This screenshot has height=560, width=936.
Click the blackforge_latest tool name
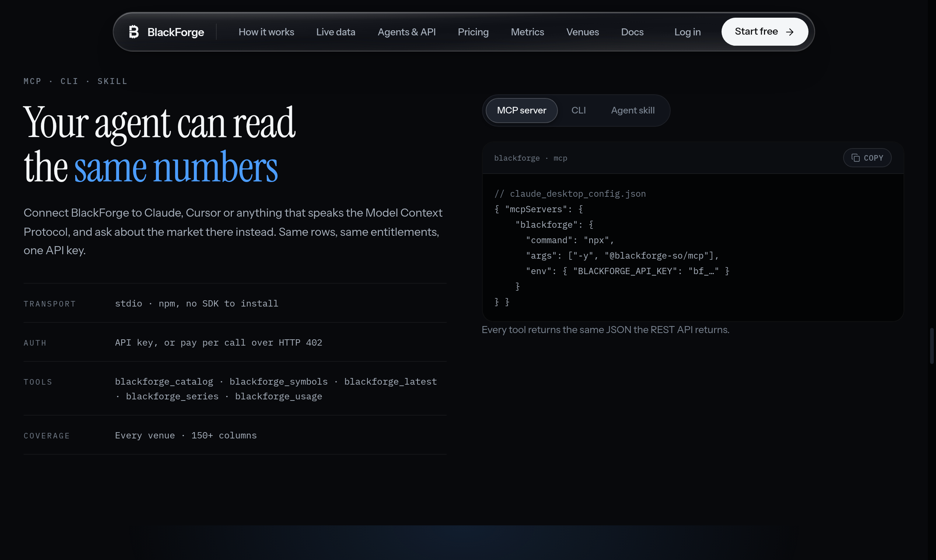pyautogui.click(x=390, y=382)
